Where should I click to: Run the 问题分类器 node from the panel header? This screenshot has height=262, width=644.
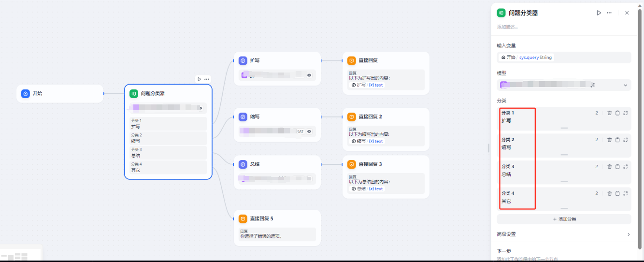599,13
